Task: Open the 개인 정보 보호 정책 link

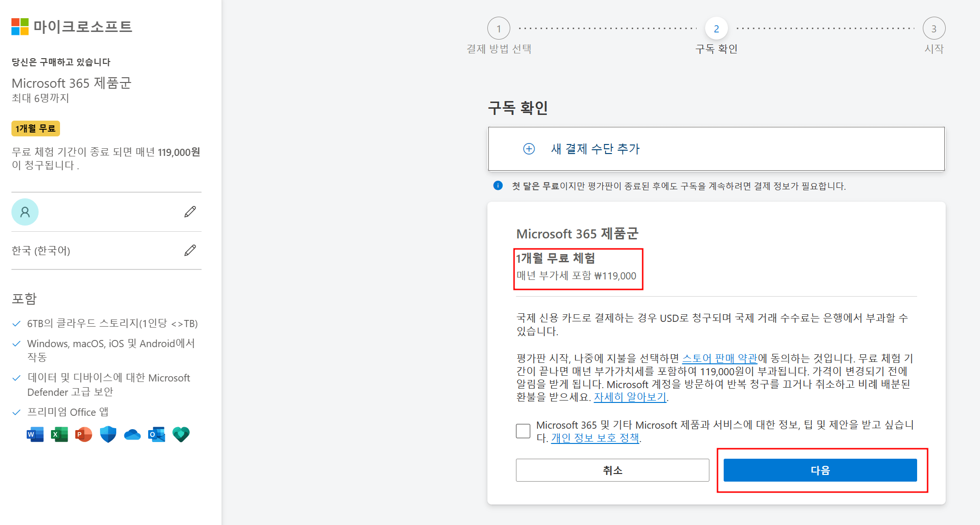Action: coord(595,438)
